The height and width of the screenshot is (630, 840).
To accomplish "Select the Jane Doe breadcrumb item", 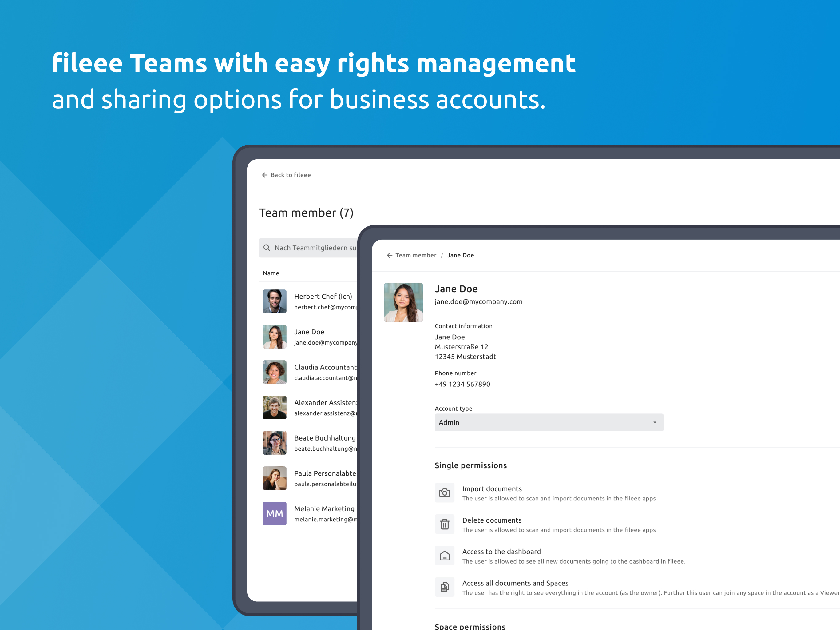I will [x=460, y=255].
